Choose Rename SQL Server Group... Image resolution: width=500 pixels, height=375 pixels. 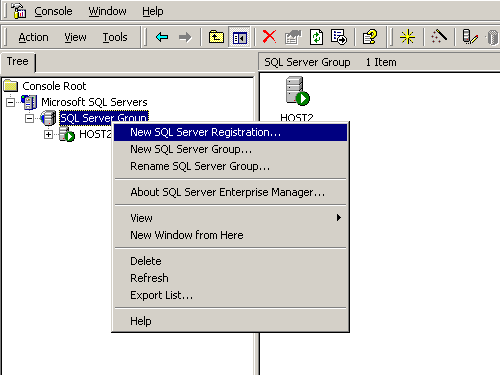230,166
